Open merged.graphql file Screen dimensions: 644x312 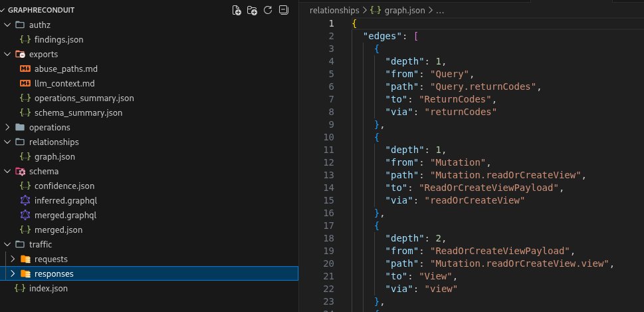(x=65, y=215)
